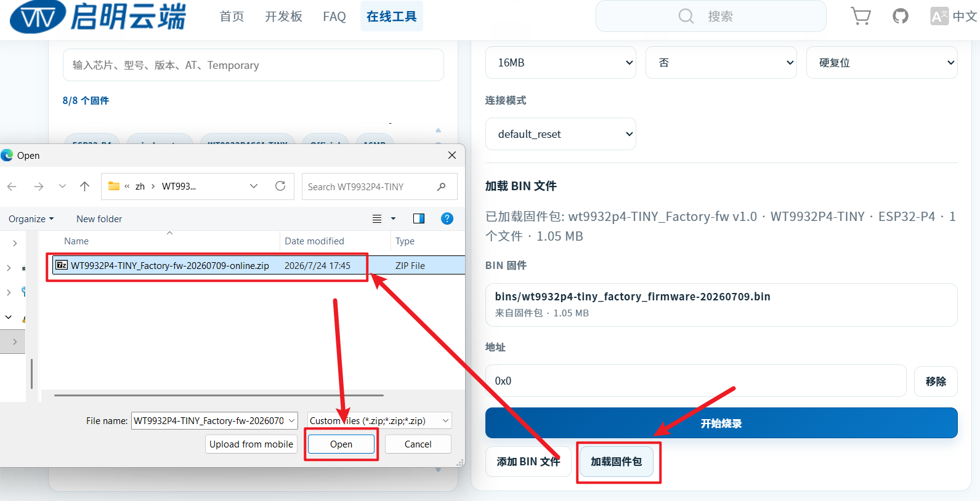980x501 pixels.
Task: Click the 启明云端 logo
Action: [98, 16]
